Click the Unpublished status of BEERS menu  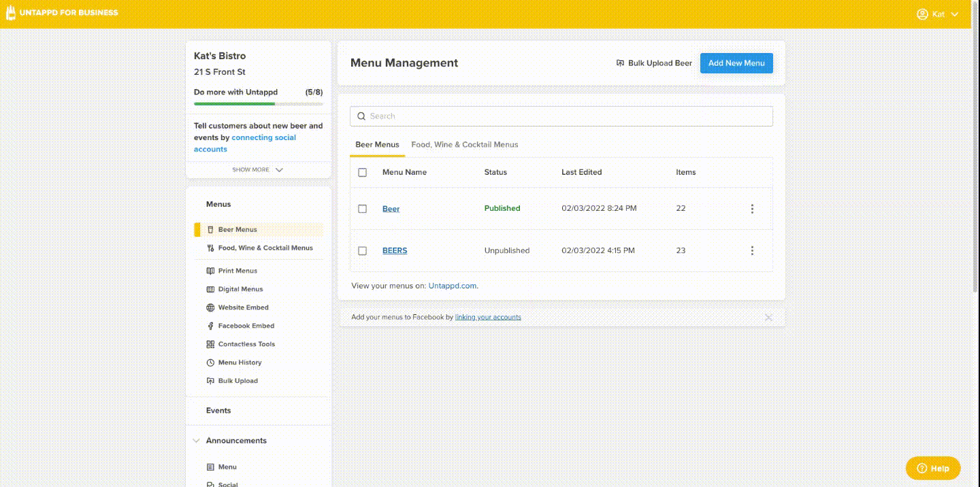[507, 251]
